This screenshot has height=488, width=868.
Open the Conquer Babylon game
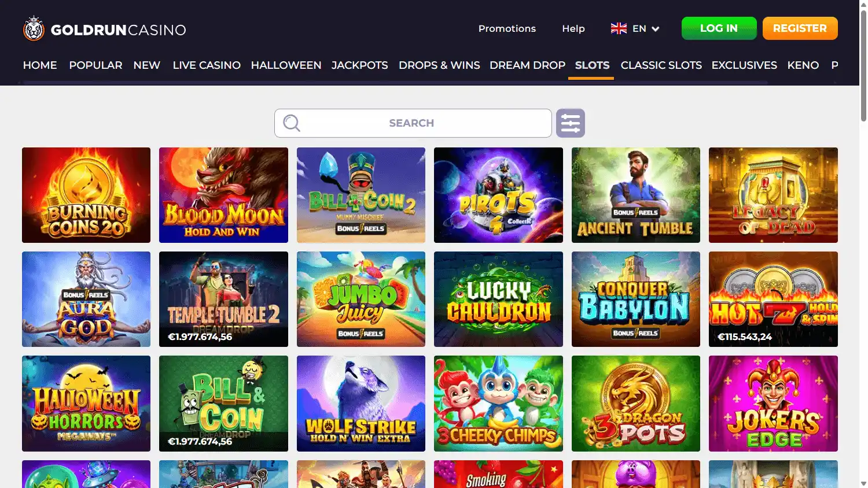(636, 300)
